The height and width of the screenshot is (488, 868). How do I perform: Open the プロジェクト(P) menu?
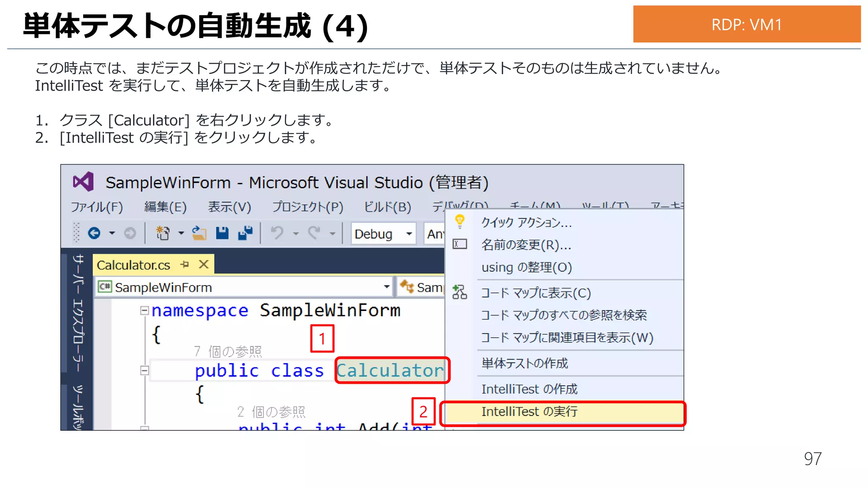pyautogui.click(x=307, y=207)
